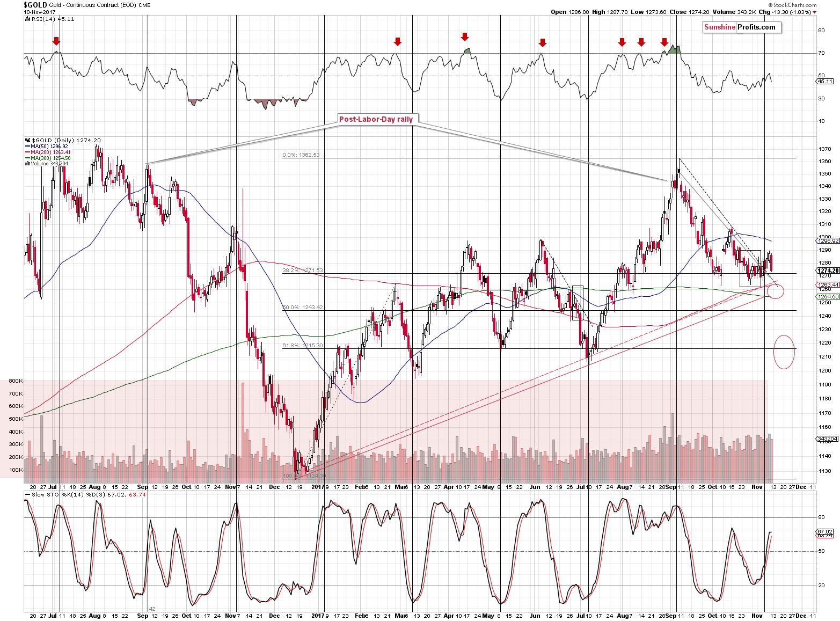
Task: Click the 'RSI(14) 45.11' indicator label
Action: tap(53, 19)
